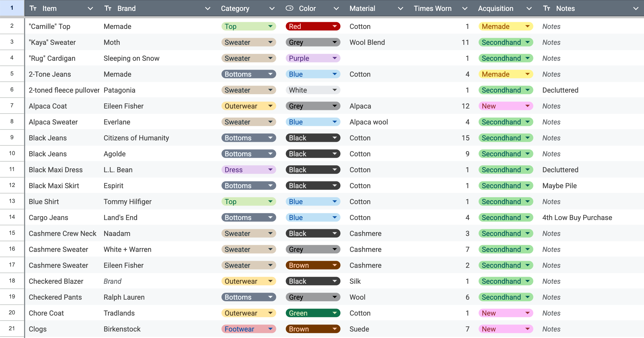Select row number 14 header
The height and width of the screenshot is (338, 644).
(x=12, y=217)
